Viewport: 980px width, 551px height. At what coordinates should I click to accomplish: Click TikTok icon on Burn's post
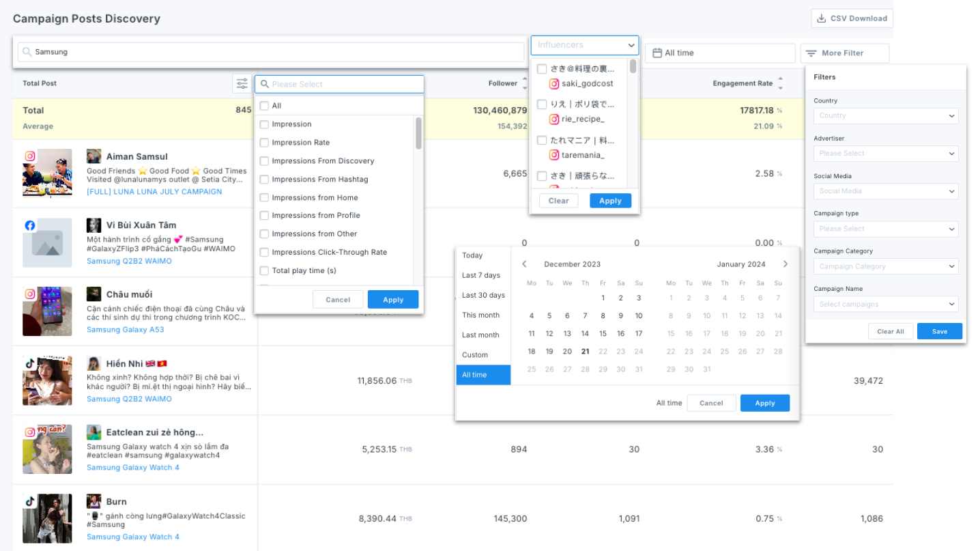(x=30, y=501)
